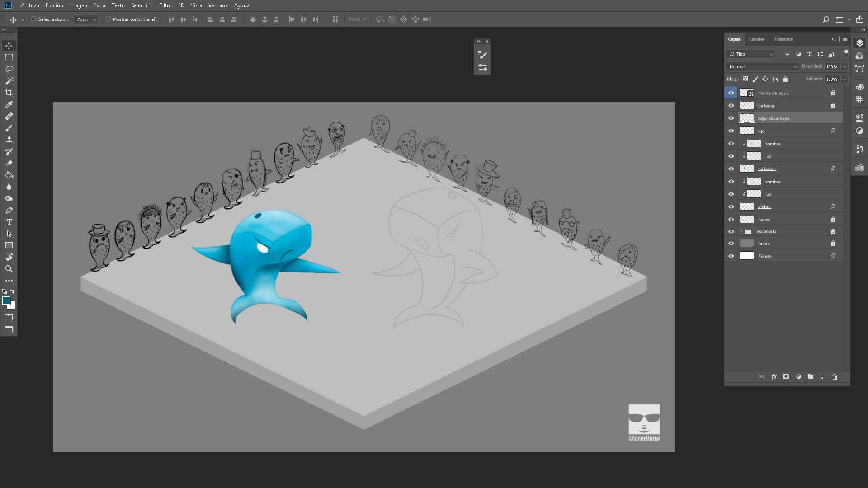Select the Zoom tool
868x488 pixels.
(9, 269)
